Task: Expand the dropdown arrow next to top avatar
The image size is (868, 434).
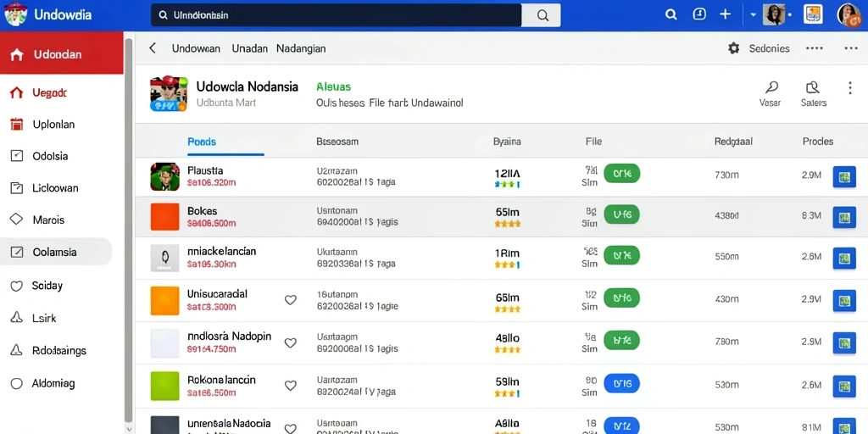Action: (754, 15)
